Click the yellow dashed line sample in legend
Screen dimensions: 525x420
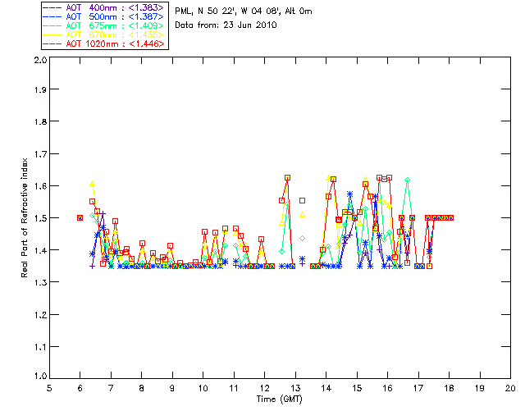pos(52,34)
